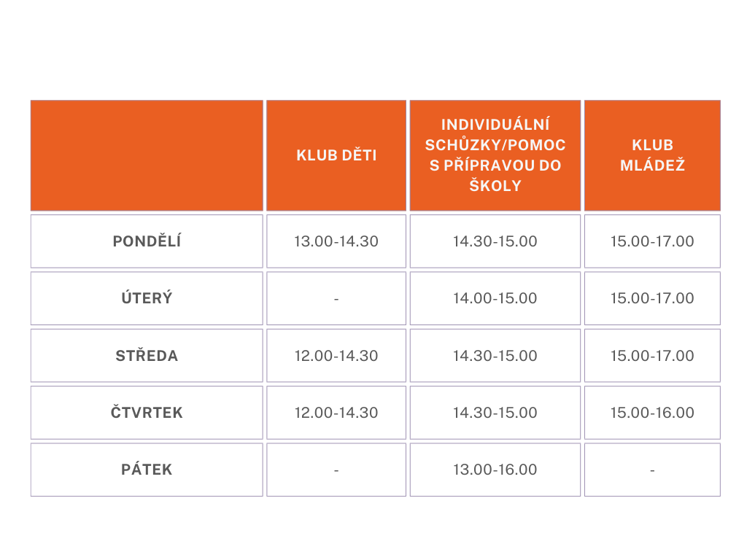
Task: Select Monday's 14.30-15.00 individual meetings cell
Action: tap(495, 241)
